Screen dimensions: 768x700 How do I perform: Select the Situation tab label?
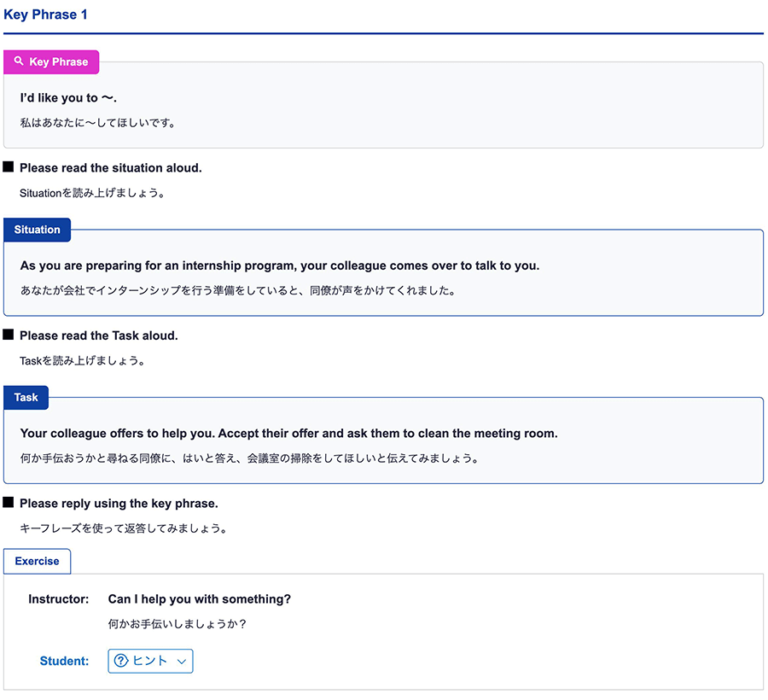[x=38, y=230]
